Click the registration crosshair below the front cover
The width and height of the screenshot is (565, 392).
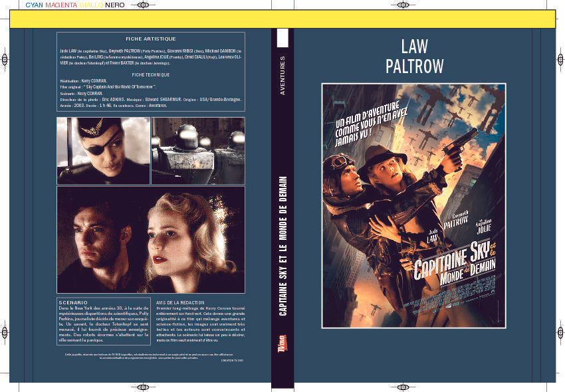[x=403, y=387]
